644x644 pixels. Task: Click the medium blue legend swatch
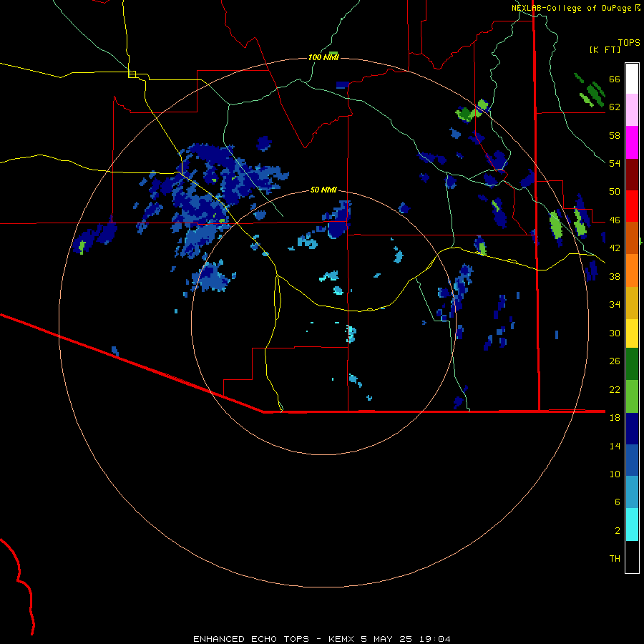point(632,460)
